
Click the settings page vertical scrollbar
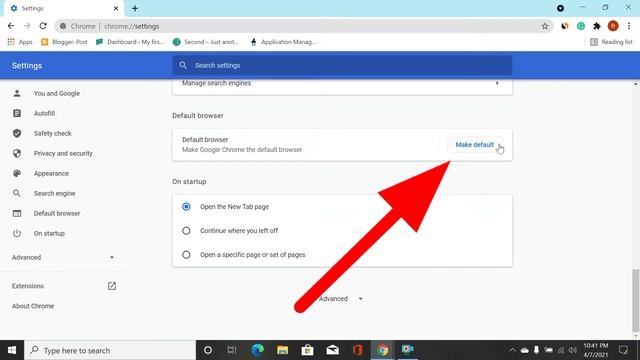pos(636,300)
